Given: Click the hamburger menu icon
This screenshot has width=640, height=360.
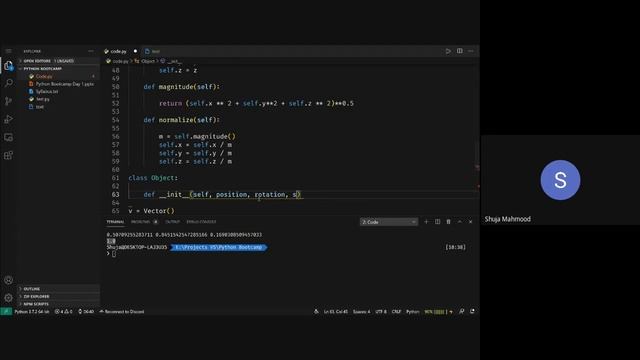Looking at the screenshot, I should tap(9, 51).
